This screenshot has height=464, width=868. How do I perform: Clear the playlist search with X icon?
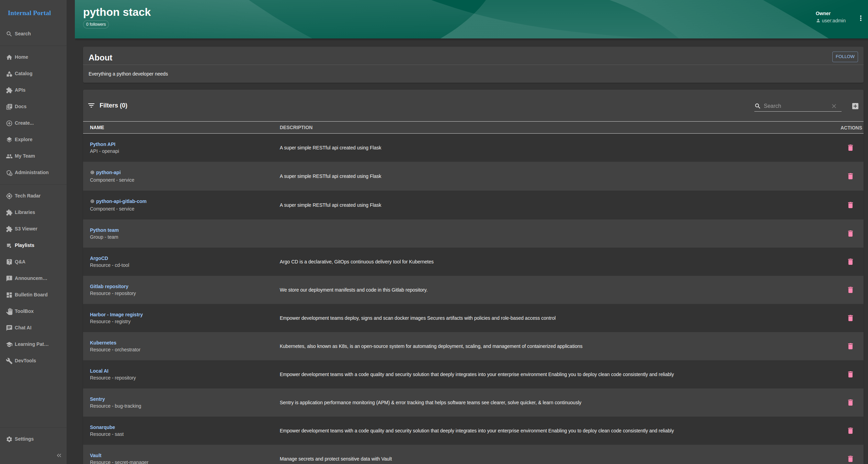pos(834,106)
